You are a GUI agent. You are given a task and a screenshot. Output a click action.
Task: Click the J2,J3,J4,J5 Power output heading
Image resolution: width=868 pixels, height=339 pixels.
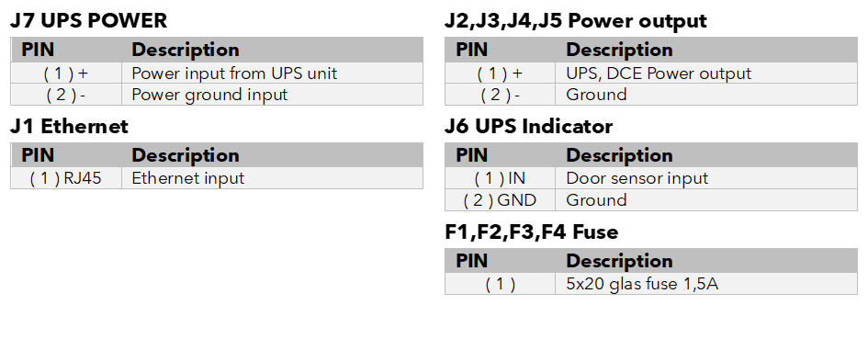click(576, 21)
